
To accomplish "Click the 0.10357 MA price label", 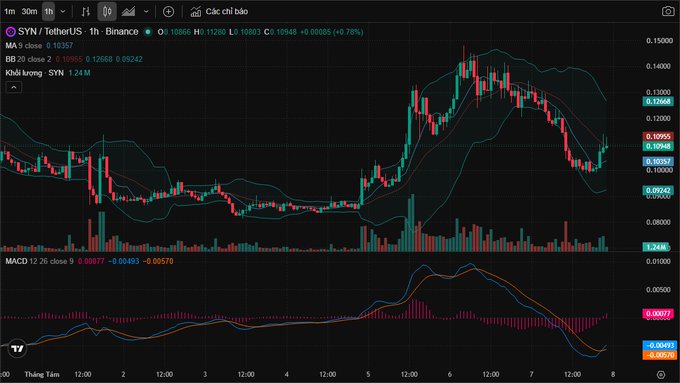I will pos(658,161).
